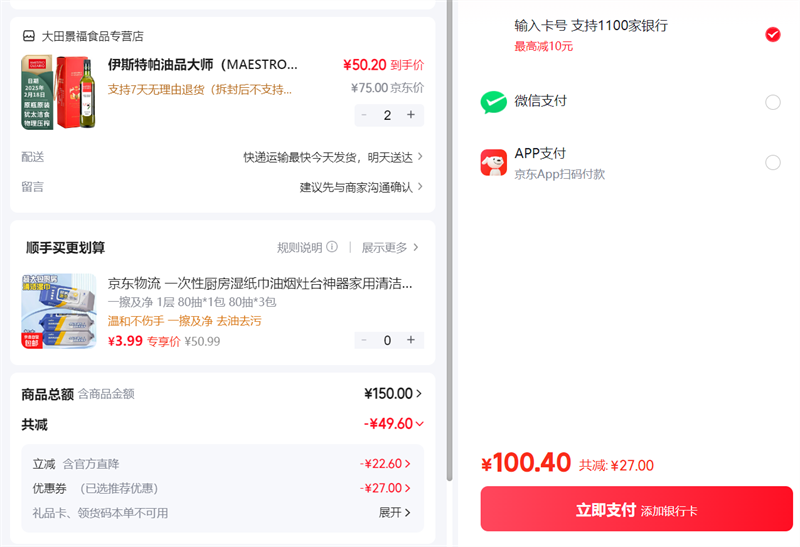This screenshot has height=547, width=800.
Task: Add one kitchen wipes pack with plus icon
Action: 410,340
